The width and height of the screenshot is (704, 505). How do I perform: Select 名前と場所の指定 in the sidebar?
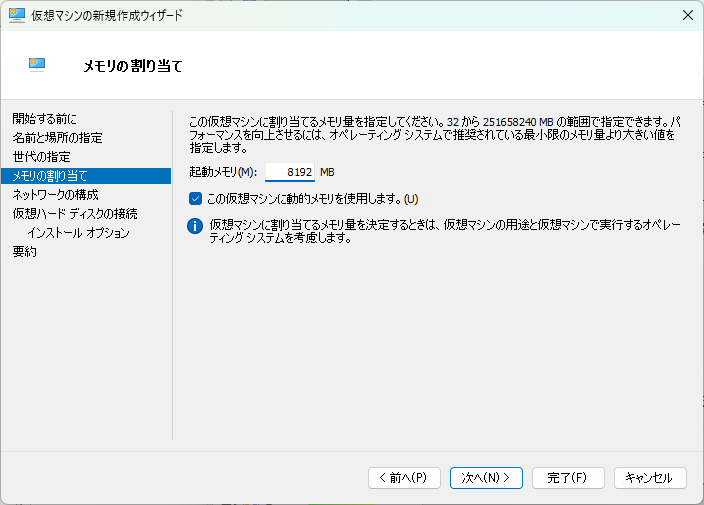coord(57,138)
